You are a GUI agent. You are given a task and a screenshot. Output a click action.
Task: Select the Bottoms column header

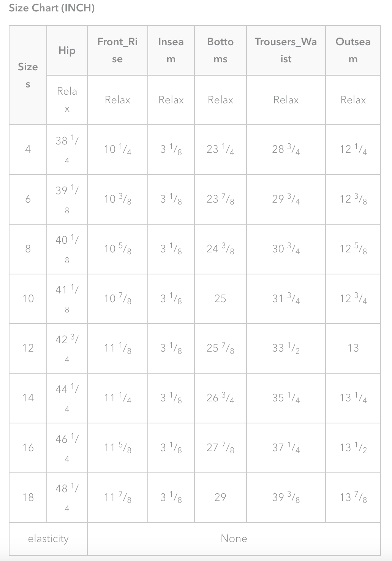coord(220,50)
